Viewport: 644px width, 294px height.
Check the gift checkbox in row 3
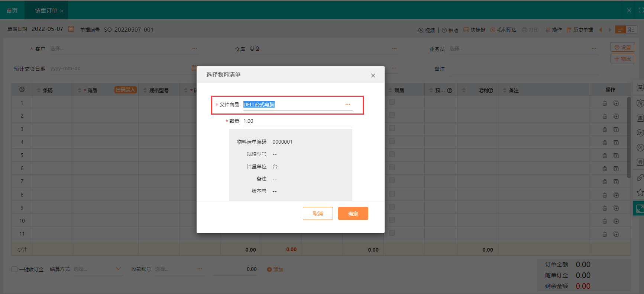[392, 128]
